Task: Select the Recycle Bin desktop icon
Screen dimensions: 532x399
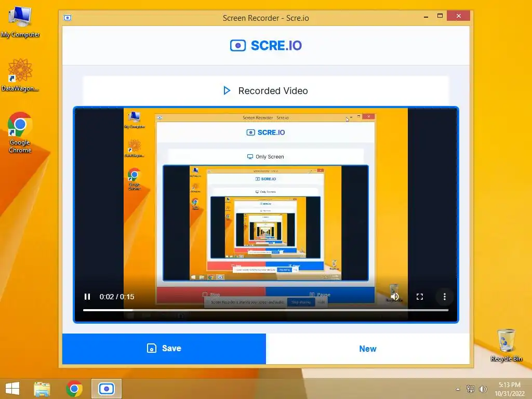Action: click(x=506, y=345)
